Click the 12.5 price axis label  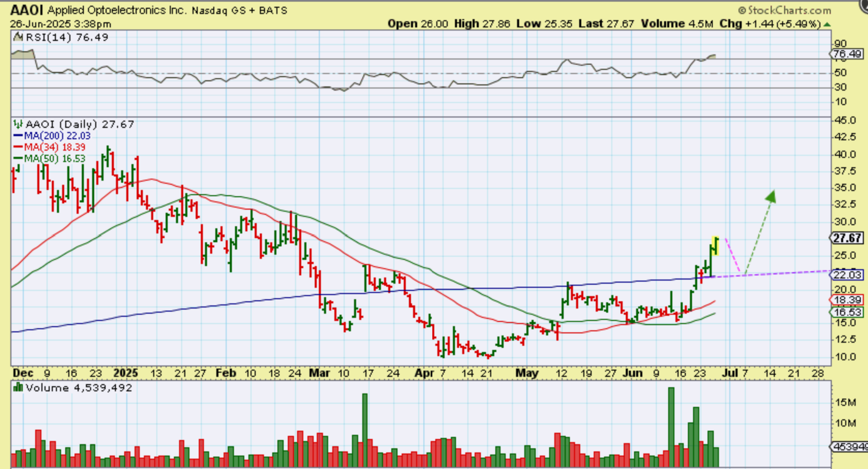click(x=845, y=340)
